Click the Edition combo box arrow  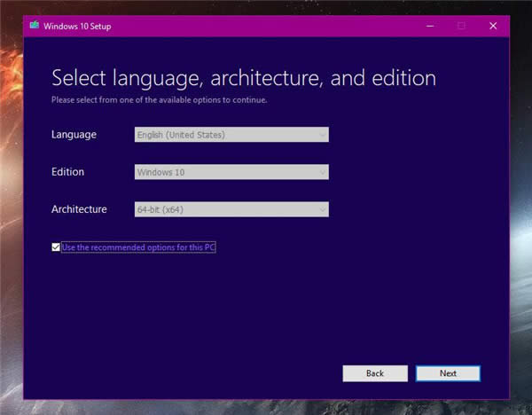pyautogui.click(x=322, y=172)
